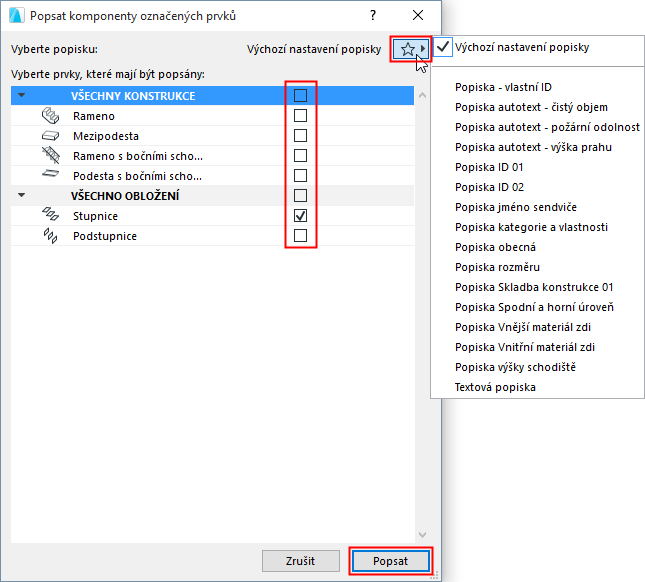Click the Mezipodesta landing icon
Screen dimensions: 645x582
[50, 136]
